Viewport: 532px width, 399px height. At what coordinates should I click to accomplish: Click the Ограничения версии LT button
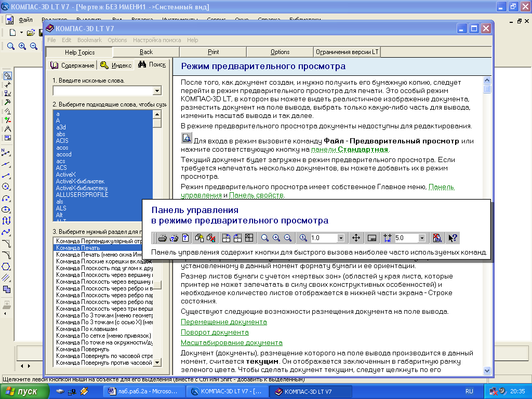347,52
